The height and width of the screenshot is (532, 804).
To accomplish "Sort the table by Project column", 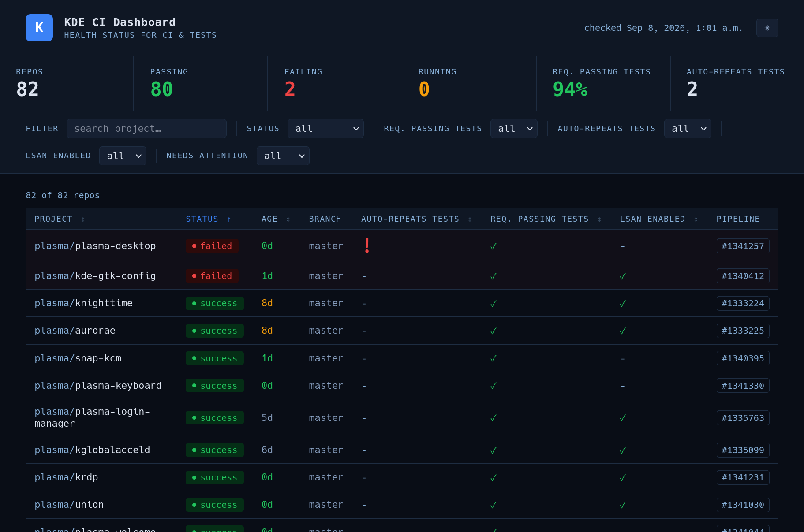I will [x=60, y=219].
